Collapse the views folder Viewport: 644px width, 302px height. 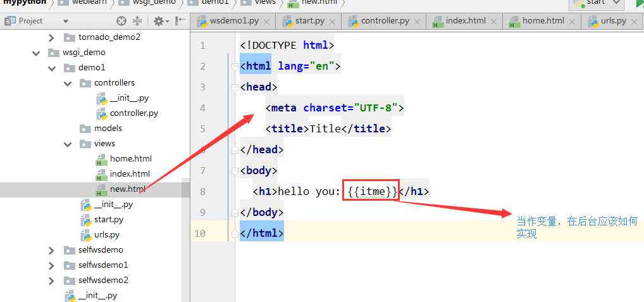tap(68, 144)
